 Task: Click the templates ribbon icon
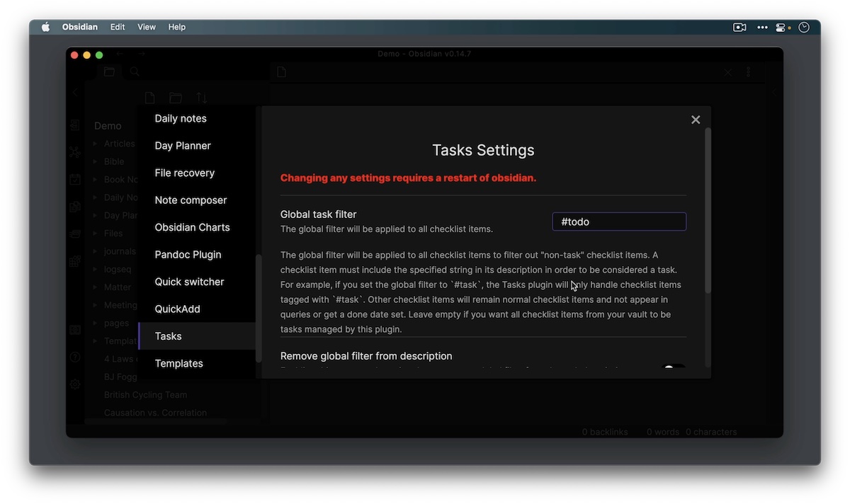(x=75, y=207)
